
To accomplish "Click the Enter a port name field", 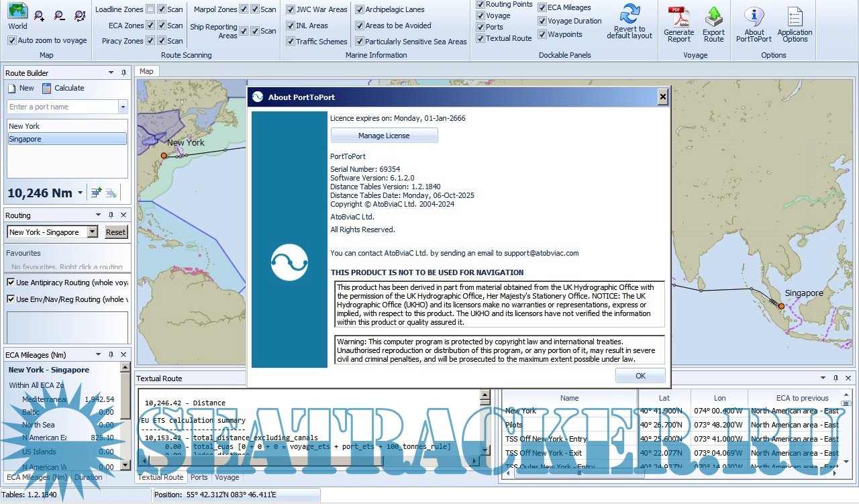I will [62, 107].
